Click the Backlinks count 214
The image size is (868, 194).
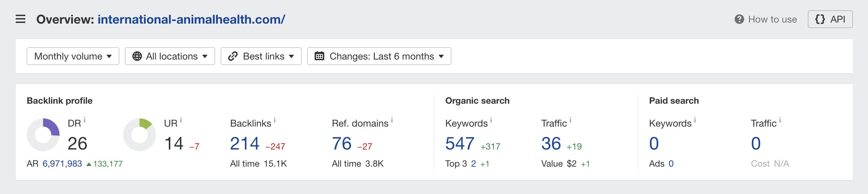point(245,144)
